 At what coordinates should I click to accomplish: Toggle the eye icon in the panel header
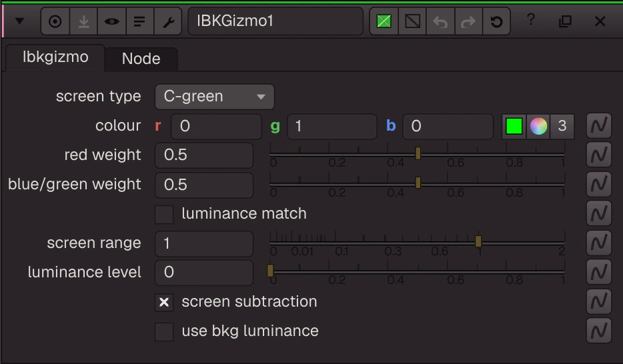coord(111,21)
